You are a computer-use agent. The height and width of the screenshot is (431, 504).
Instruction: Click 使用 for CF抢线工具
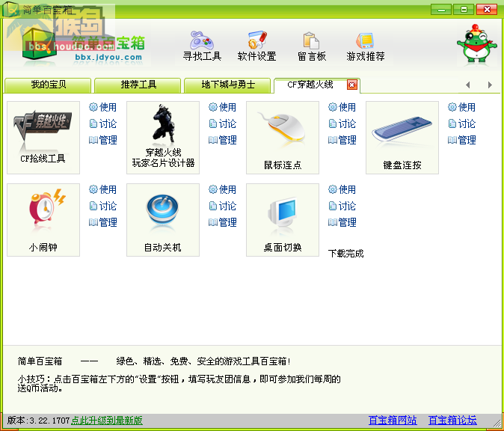(x=103, y=107)
